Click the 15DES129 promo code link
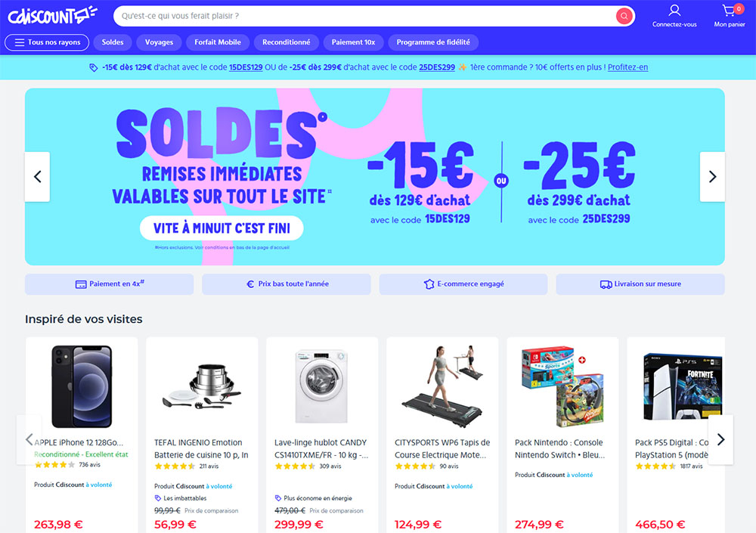This screenshot has height=533, width=756. (x=246, y=67)
